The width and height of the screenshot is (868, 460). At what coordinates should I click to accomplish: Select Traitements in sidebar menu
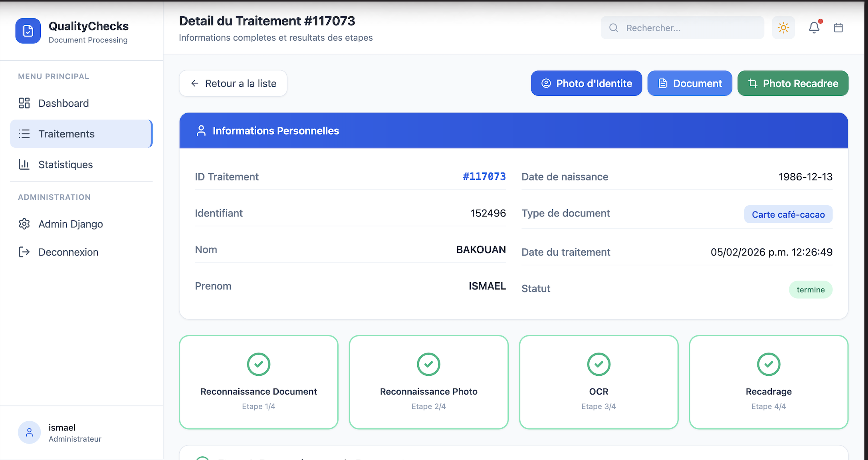point(67,134)
